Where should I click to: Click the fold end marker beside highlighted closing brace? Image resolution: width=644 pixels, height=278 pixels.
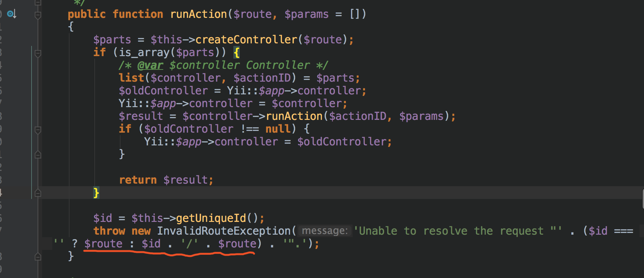[x=38, y=193]
